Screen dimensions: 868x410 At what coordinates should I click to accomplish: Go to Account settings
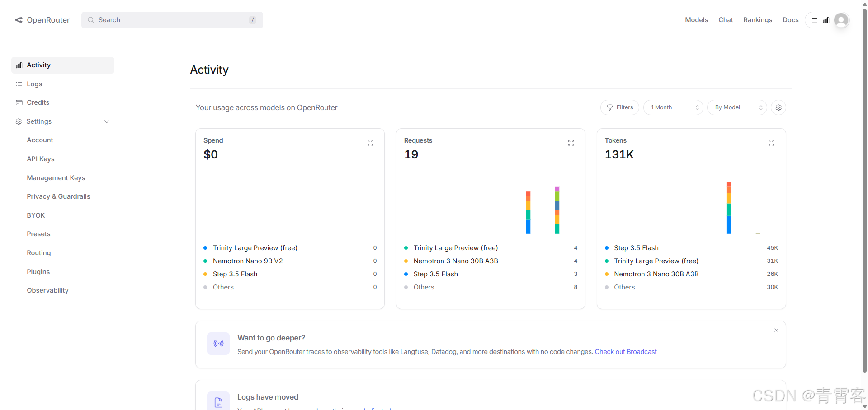pos(40,140)
